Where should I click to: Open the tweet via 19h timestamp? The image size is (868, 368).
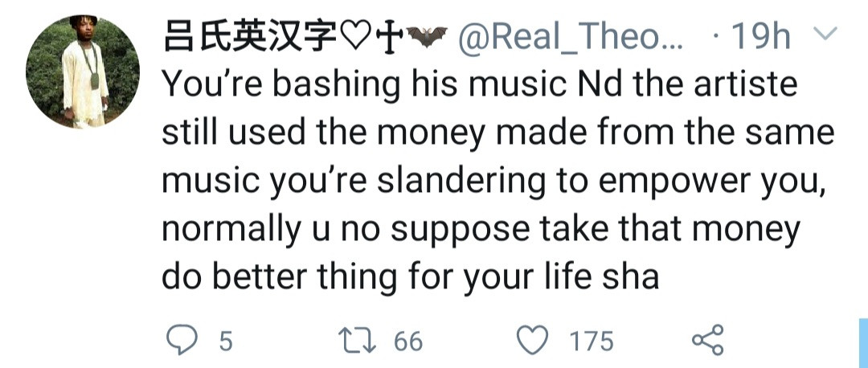(x=762, y=37)
